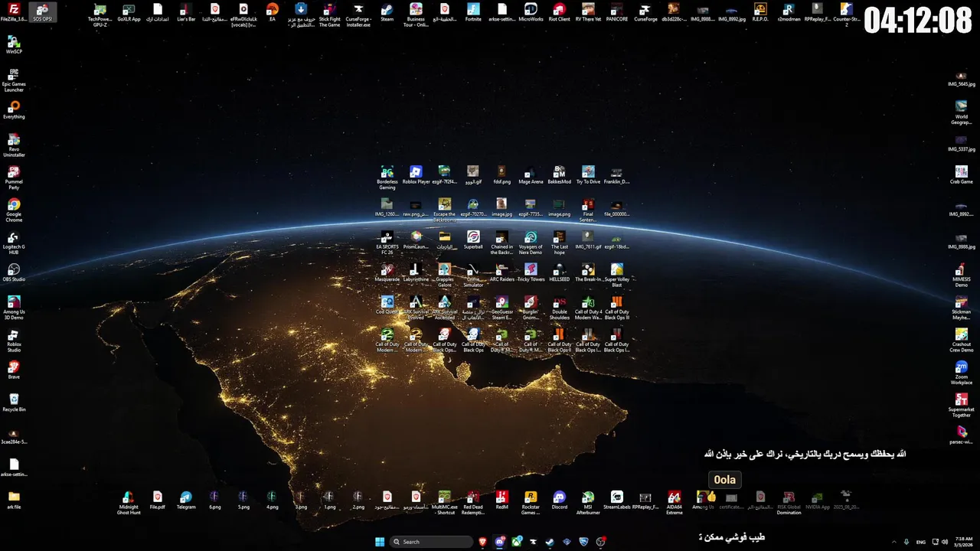The image size is (980, 551).
Task: Launch OBS Studio from the desktop
Action: coord(14,273)
